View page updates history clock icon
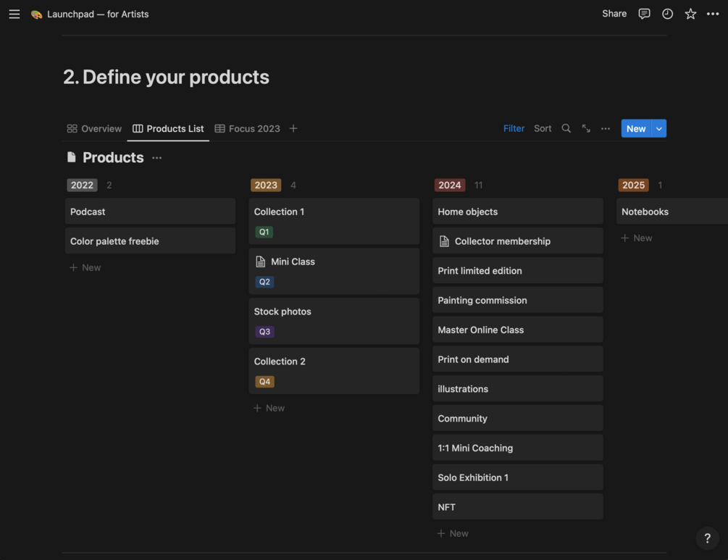 (667, 14)
